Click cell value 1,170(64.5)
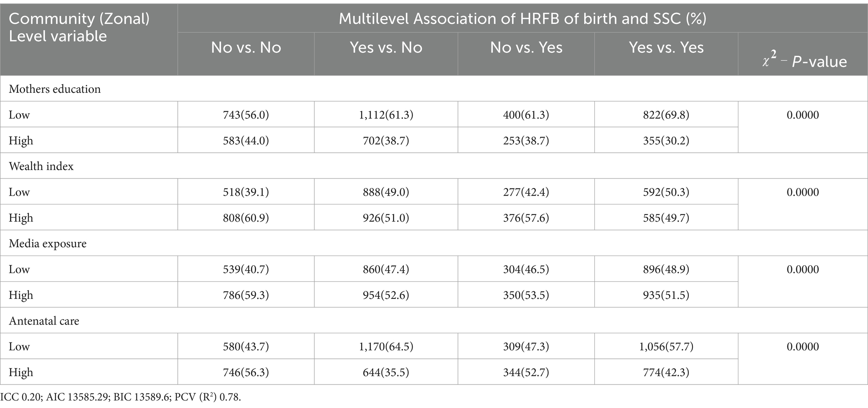Viewport: 868px width, 408px height. tap(386, 347)
